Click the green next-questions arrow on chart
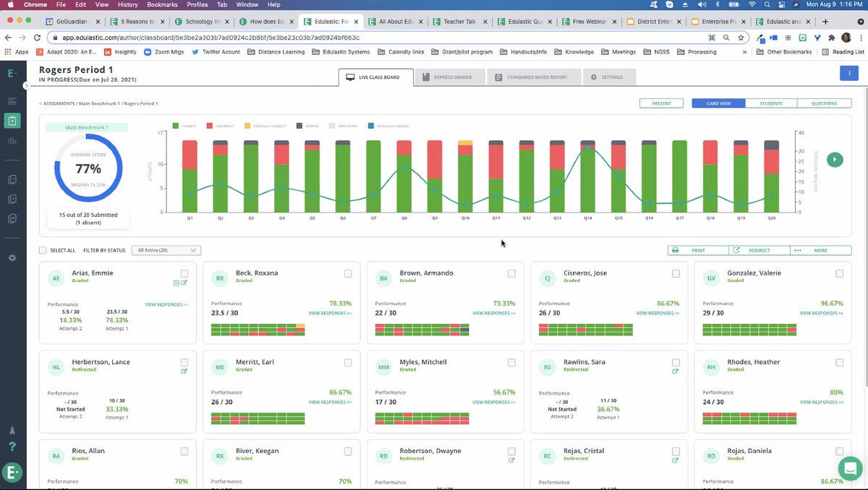 point(835,160)
